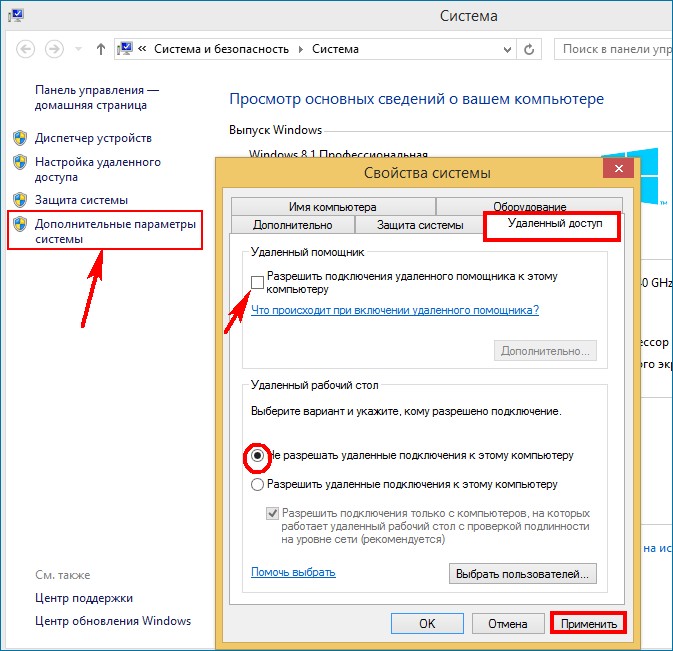
Task: Switch to Имя компьютера tab
Action: [x=332, y=207]
